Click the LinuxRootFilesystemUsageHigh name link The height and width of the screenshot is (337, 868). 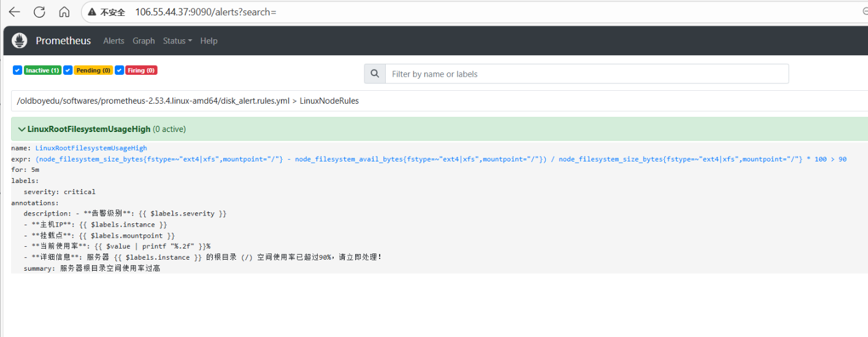(91, 148)
